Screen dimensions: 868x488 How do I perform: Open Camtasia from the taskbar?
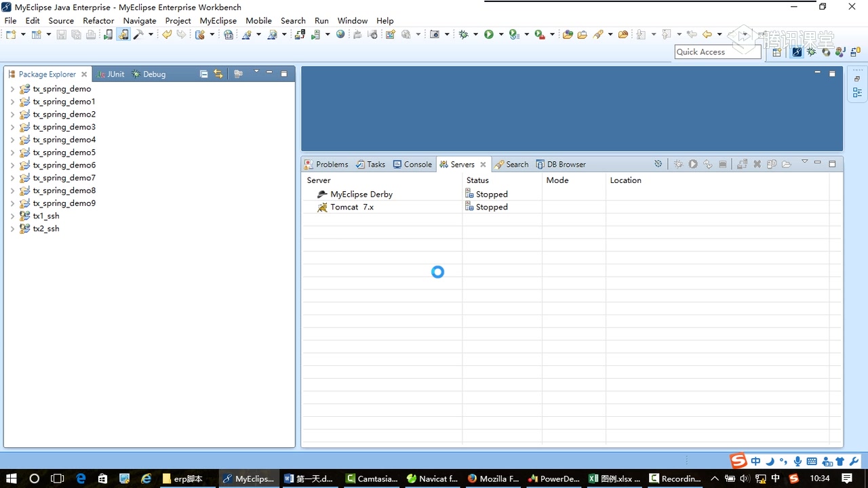tap(372, 479)
